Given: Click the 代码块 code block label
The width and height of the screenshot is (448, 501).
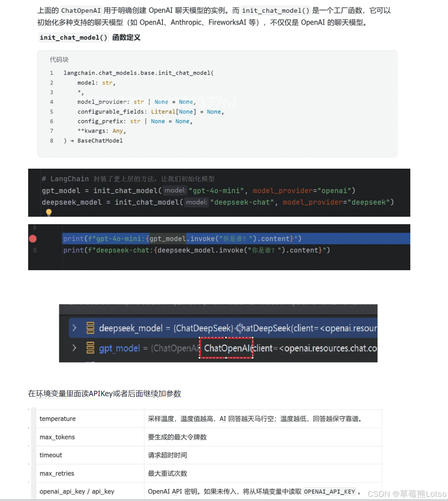Looking at the screenshot, I should click(x=59, y=60).
